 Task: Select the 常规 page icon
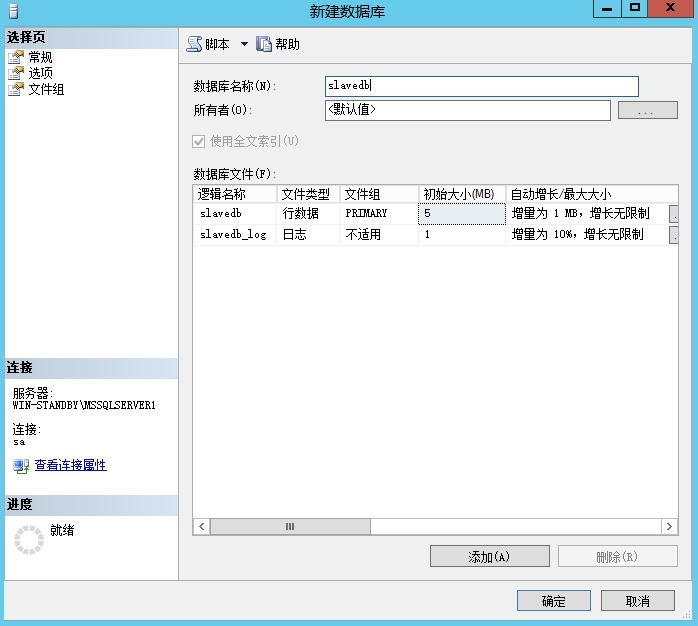pos(16,58)
